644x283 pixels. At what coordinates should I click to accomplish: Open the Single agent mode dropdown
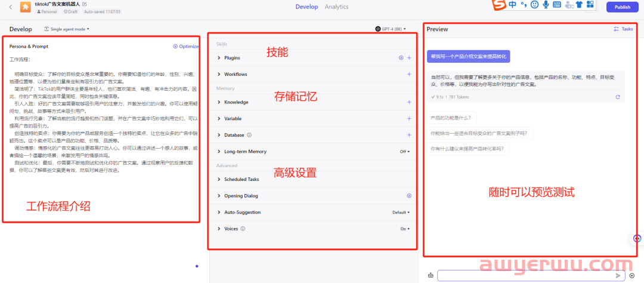(67, 29)
